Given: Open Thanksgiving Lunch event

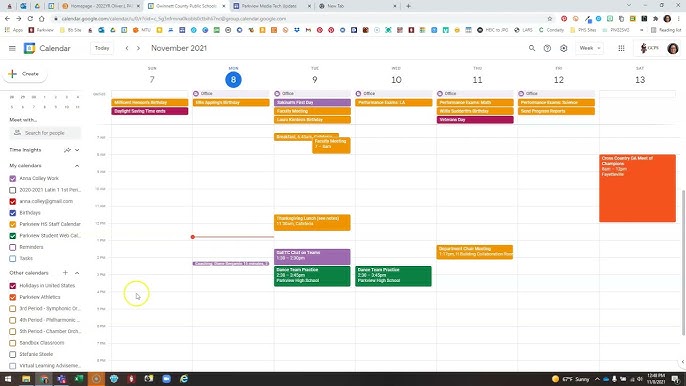Looking at the screenshot, I should [x=312, y=222].
